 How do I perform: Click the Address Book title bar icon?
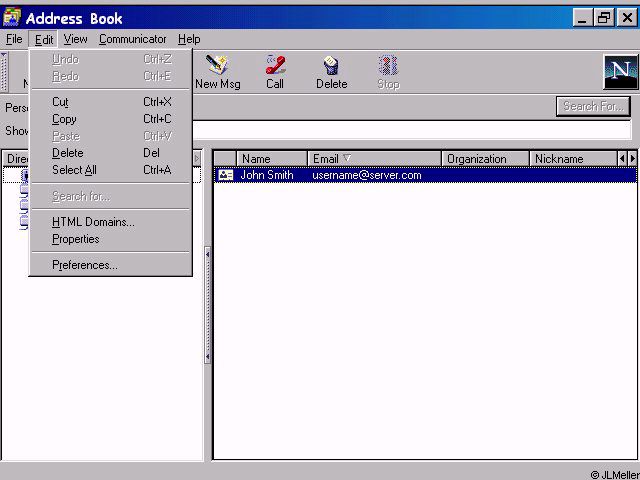12,18
